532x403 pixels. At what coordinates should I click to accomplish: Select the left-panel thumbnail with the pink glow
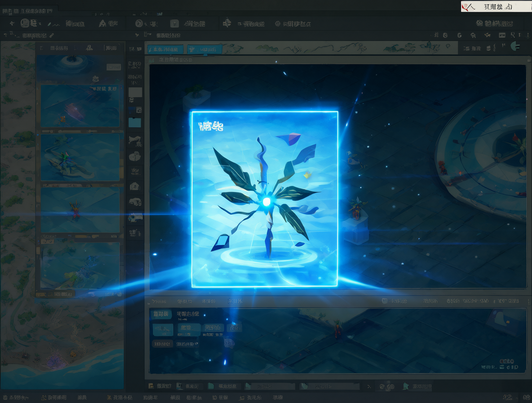click(80, 106)
